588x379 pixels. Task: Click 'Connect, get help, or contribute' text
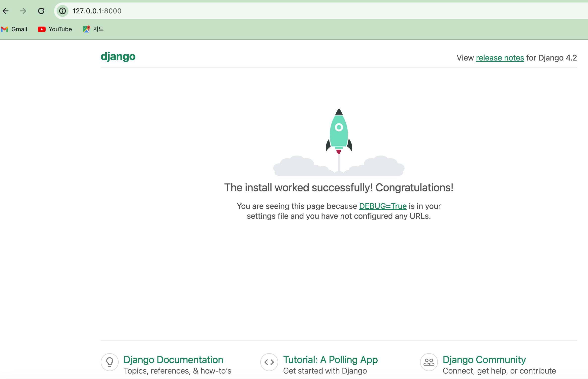pyautogui.click(x=499, y=371)
